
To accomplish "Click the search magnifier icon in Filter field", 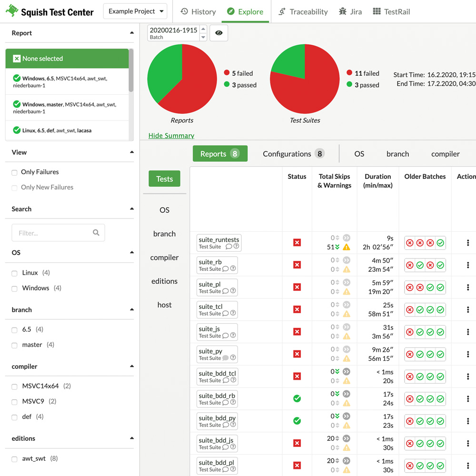I will (x=96, y=233).
